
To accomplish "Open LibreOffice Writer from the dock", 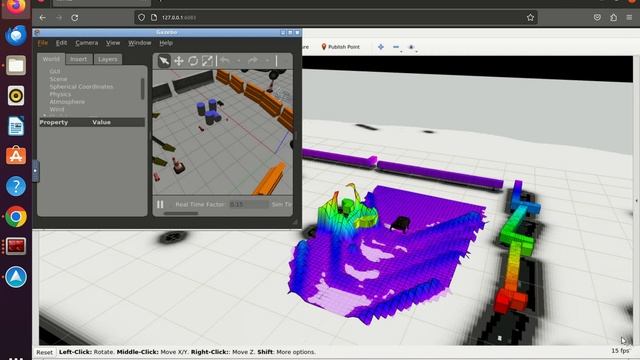I will 16,126.
